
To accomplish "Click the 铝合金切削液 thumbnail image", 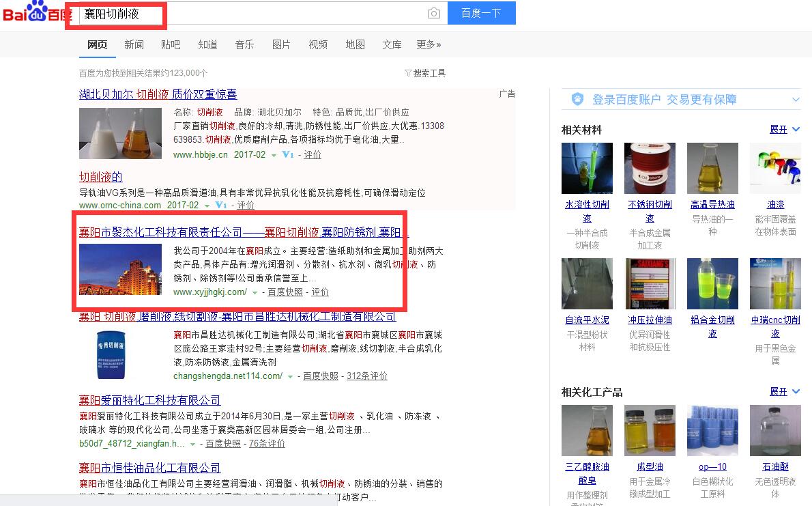I will click(712, 283).
